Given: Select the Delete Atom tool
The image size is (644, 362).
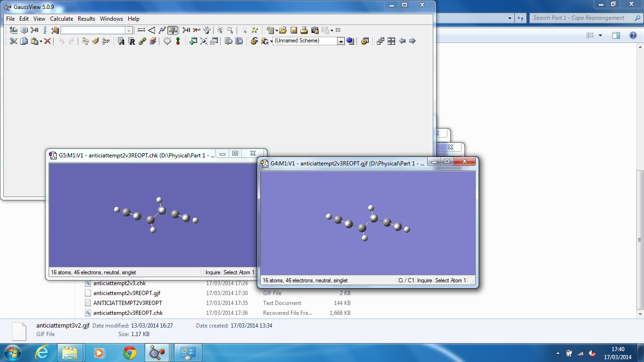Looking at the screenshot, I should click(197, 30).
